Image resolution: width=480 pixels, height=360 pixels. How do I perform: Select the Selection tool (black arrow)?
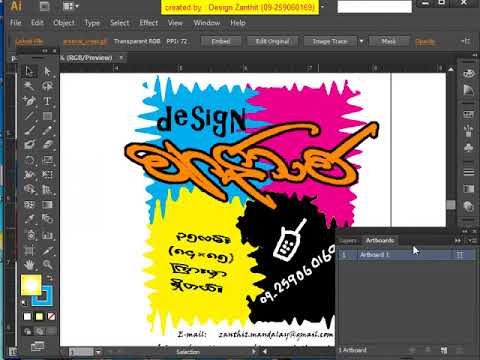click(29, 71)
